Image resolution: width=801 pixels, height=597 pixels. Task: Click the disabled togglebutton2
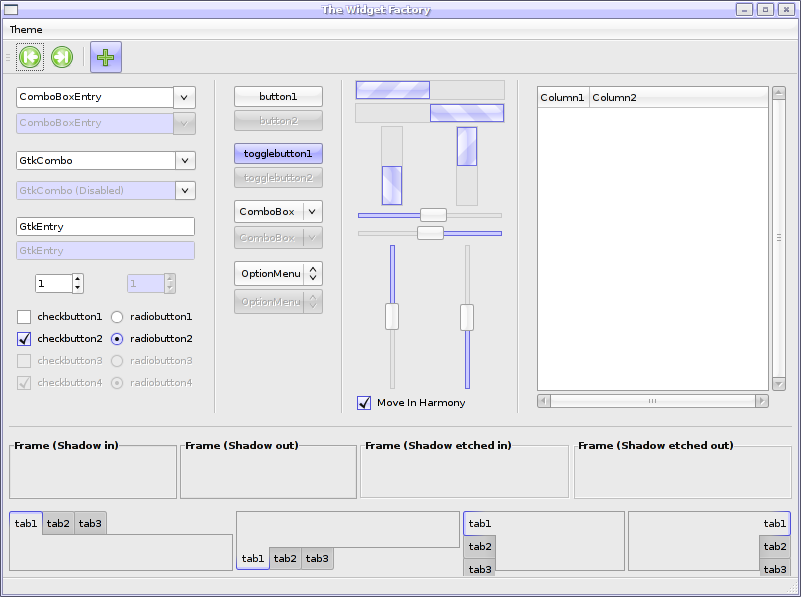278,178
